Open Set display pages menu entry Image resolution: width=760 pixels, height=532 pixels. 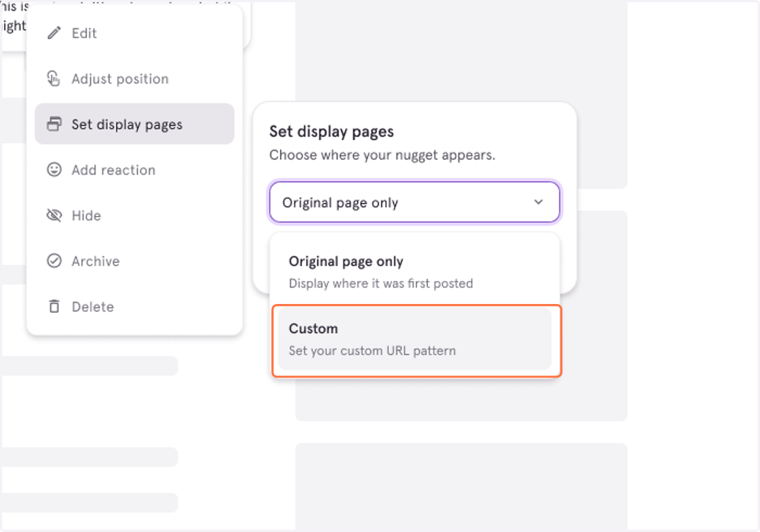[x=134, y=124]
